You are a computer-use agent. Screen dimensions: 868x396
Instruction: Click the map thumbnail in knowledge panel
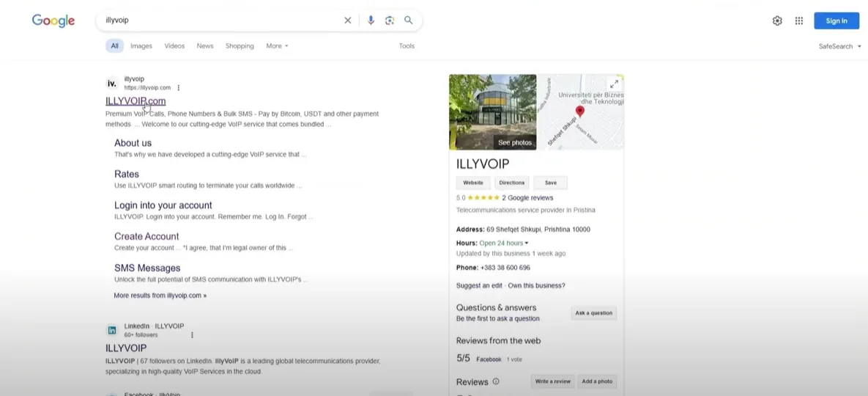582,112
